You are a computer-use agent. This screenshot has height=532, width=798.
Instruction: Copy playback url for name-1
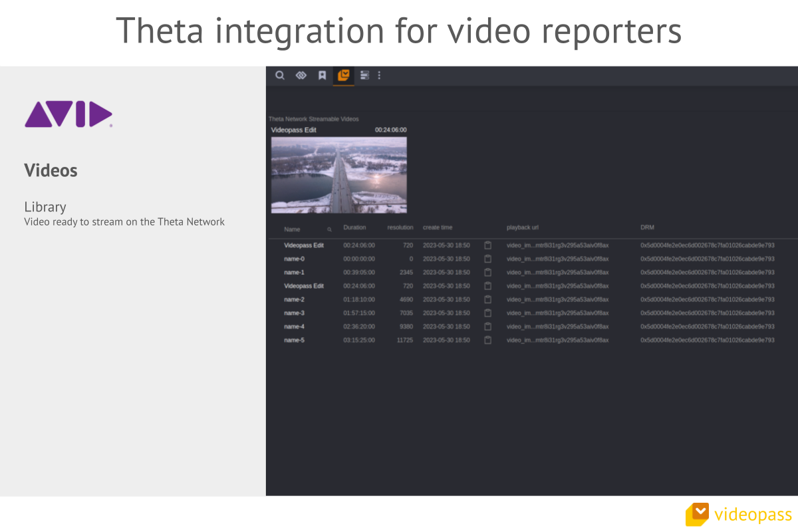[487, 272]
